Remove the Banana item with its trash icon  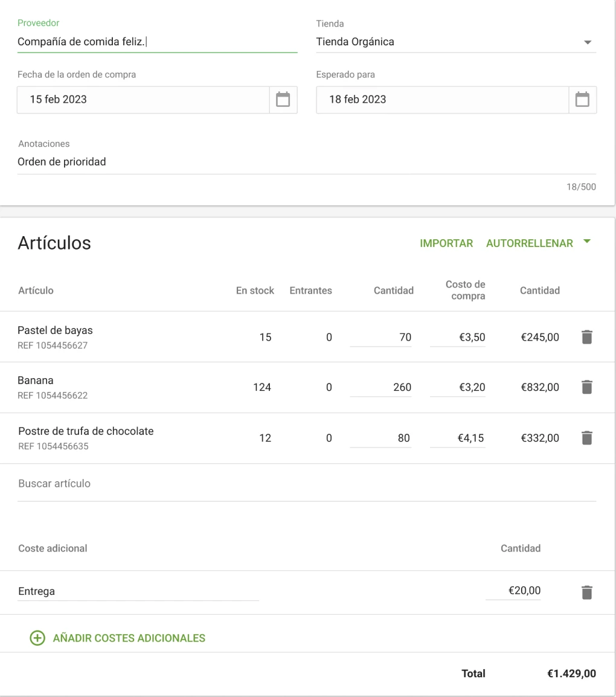[x=586, y=387]
